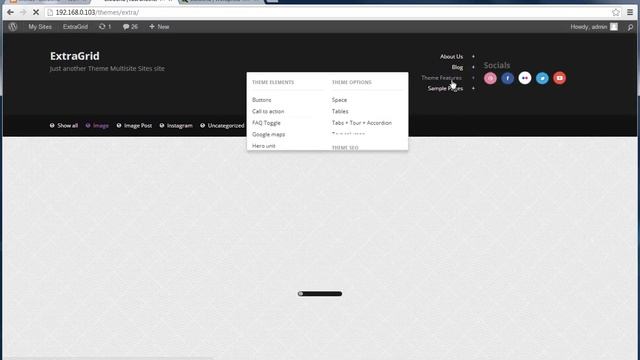This screenshot has height=360, width=640.
Task: Open Buttons in Theme Elements
Action: (x=262, y=100)
